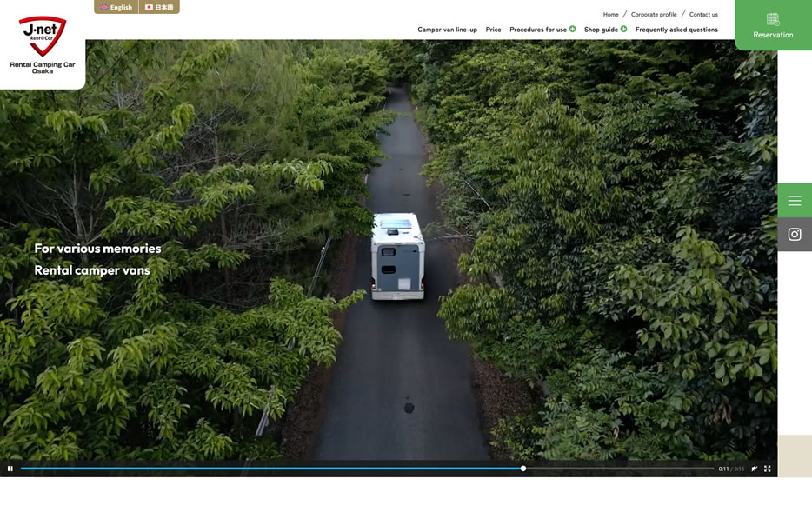
Task: Click the Reservation calendar icon
Action: click(x=773, y=19)
